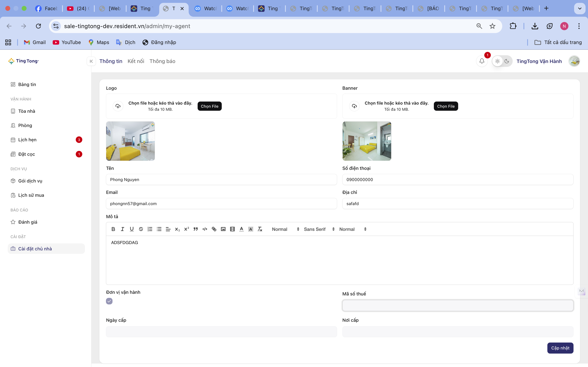The height and width of the screenshot is (367, 588).
Task: Switch to dark mode with the moon toggle
Action: [x=507, y=61]
